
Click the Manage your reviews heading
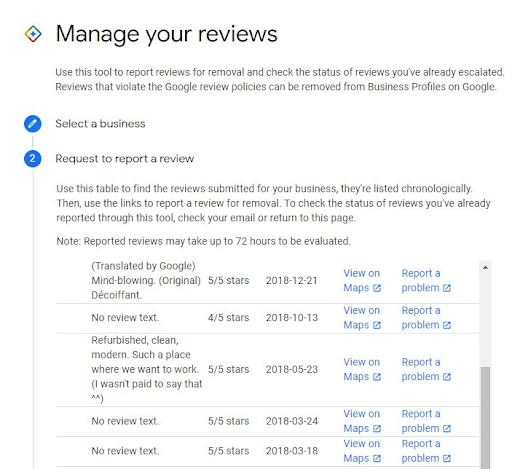point(166,34)
